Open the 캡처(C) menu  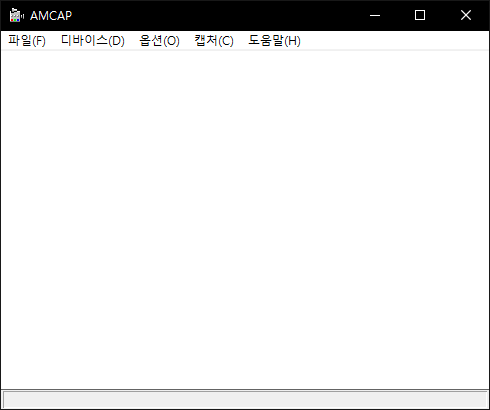214,41
